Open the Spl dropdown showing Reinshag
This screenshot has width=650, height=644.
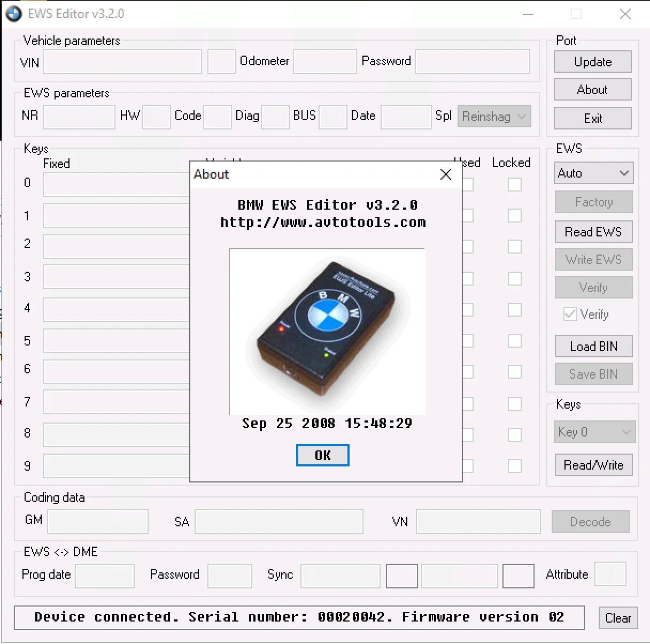tap(494, 116)
